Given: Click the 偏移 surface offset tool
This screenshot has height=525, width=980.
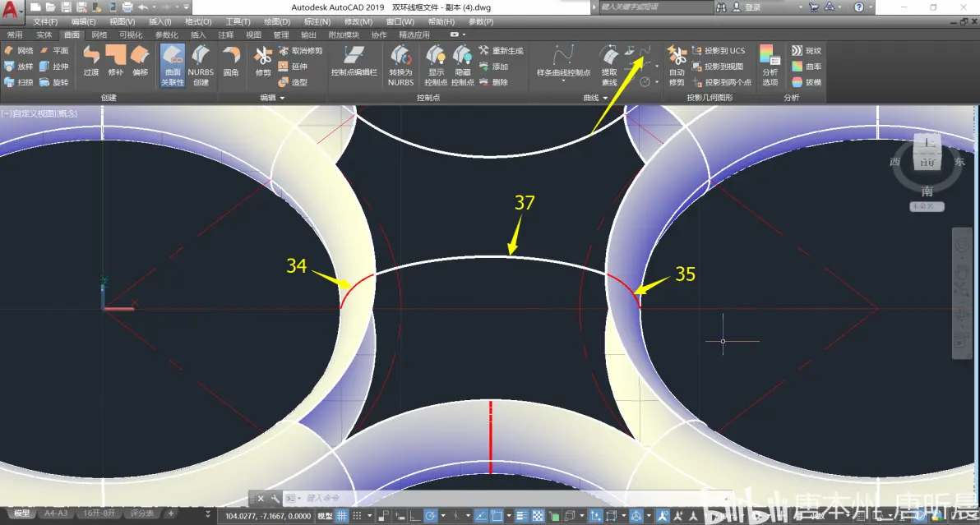Looking at the screenshot, I should [140, 61].
